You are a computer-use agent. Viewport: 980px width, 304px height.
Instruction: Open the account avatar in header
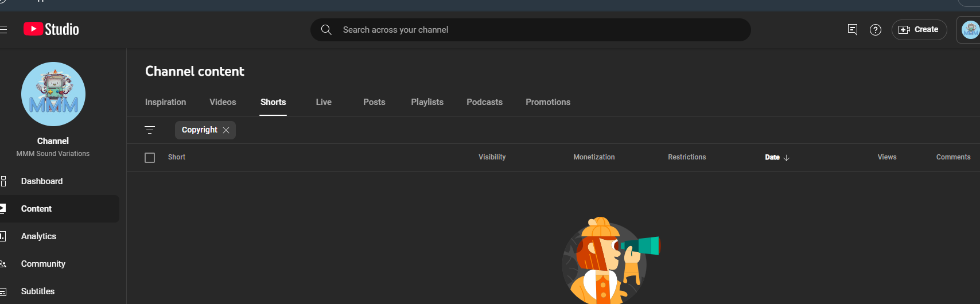pos(970,30)
